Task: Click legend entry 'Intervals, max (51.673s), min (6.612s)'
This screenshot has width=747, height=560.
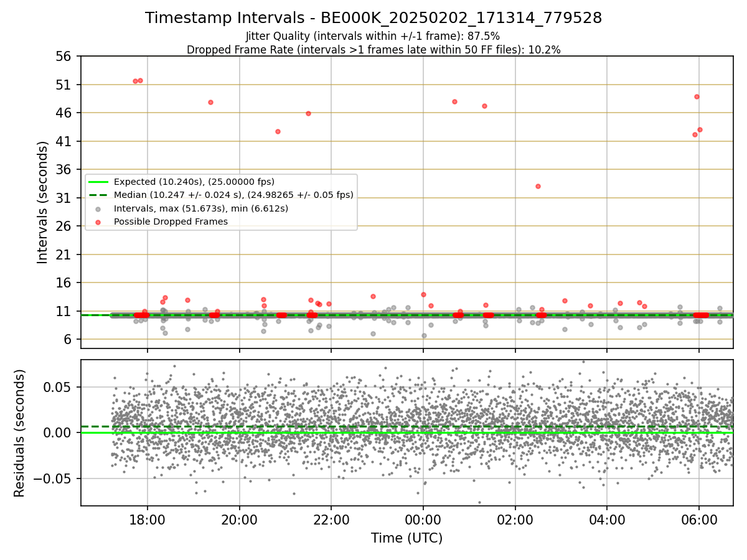Action: [201, 208]
